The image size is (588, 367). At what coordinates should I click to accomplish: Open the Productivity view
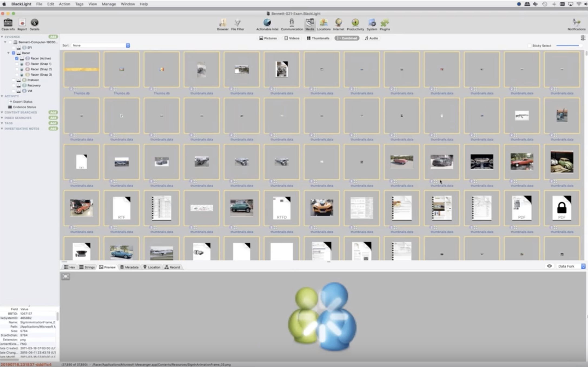[x=355, y=25]
